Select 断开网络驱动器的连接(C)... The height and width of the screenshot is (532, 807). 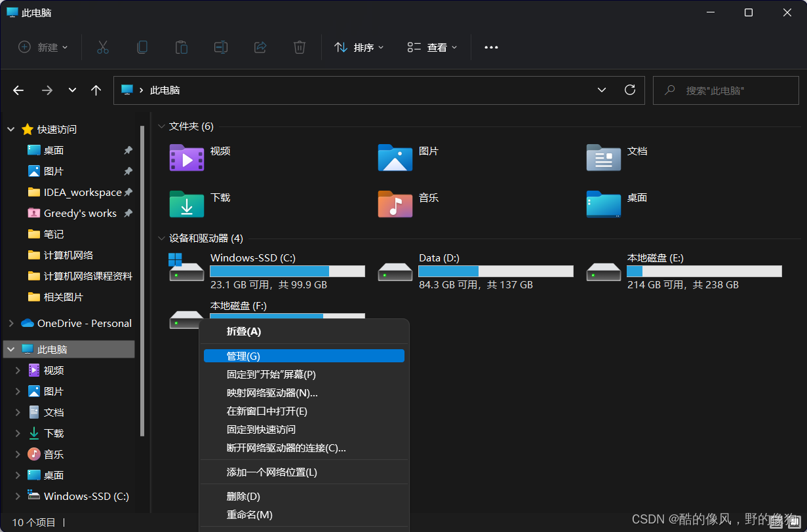tap(304, 447)
